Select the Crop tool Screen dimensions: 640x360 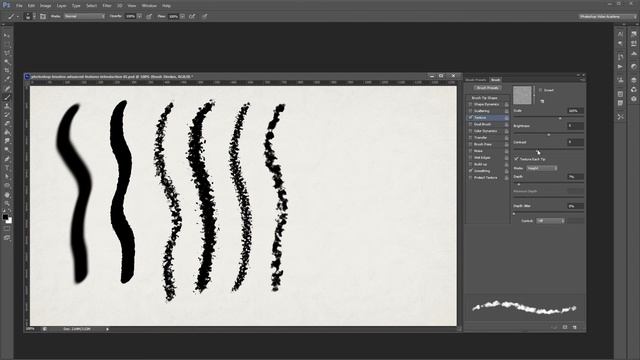(7, 71)
